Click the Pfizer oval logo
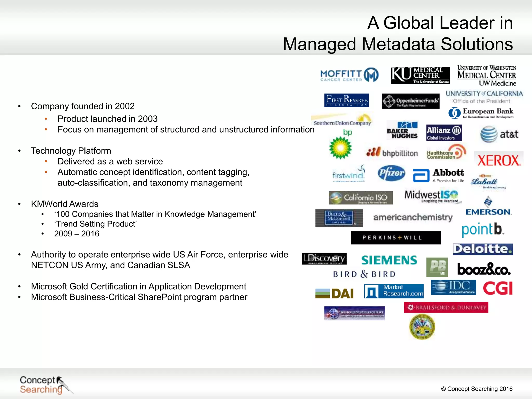 391,173
